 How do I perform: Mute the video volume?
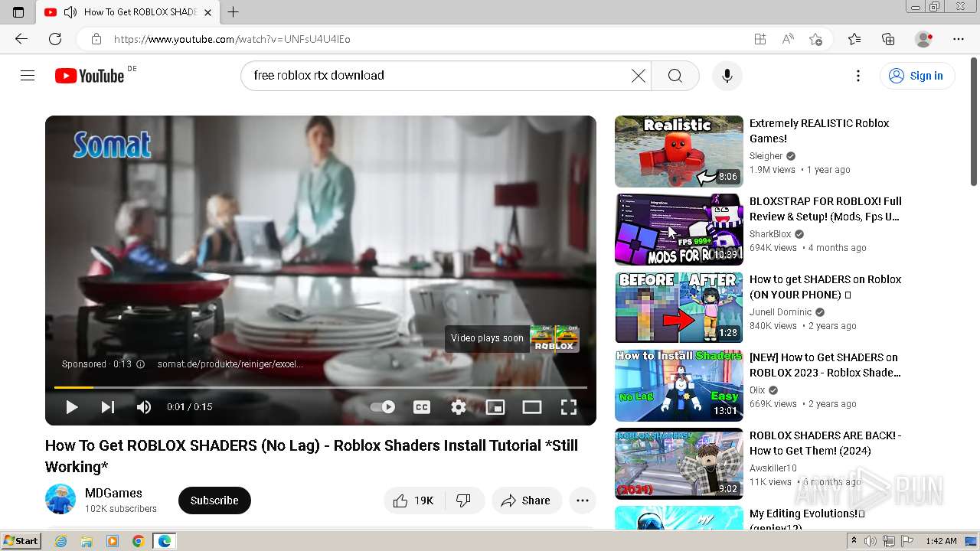coord(144,407)
